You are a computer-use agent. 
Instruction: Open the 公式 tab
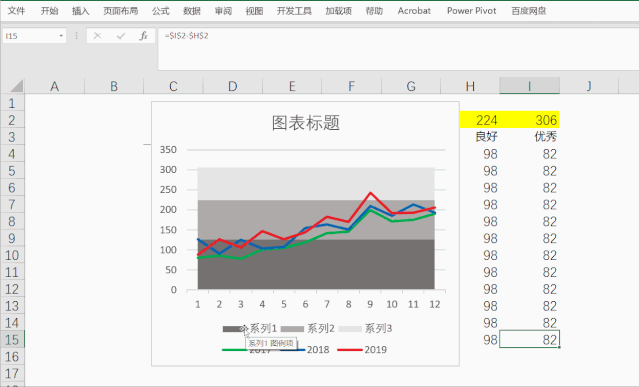tap(161, 11)
